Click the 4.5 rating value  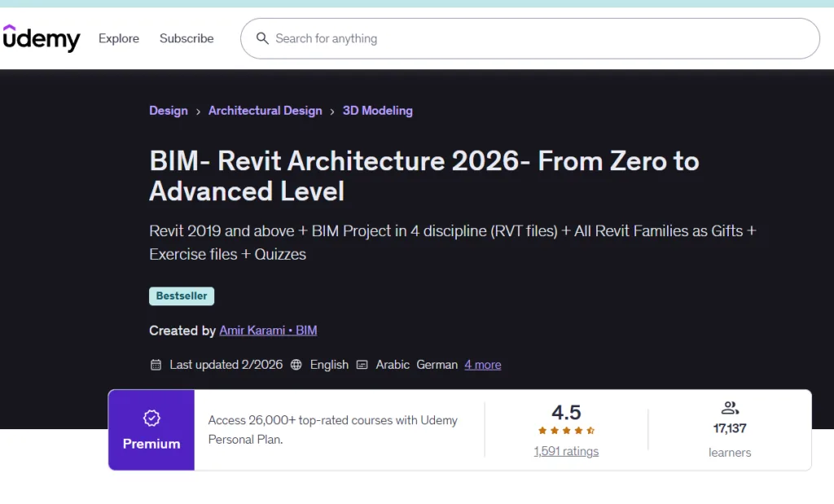click(565, 413)
